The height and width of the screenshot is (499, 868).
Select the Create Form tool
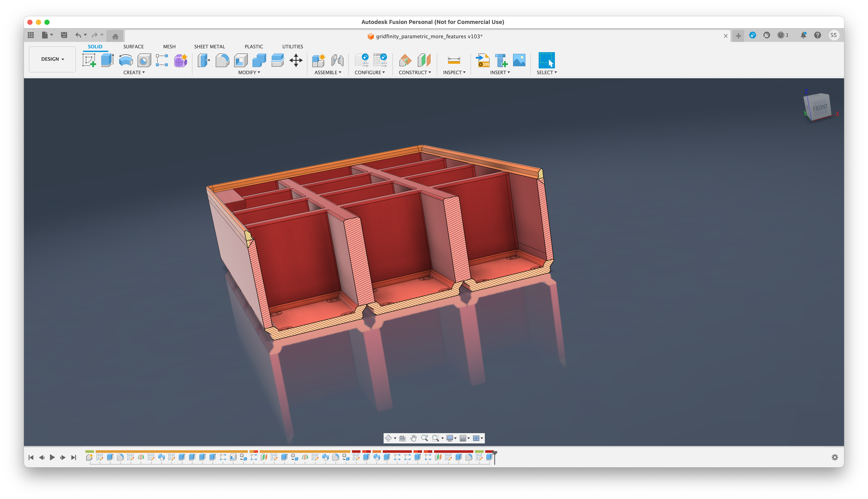tap(181, 60)
